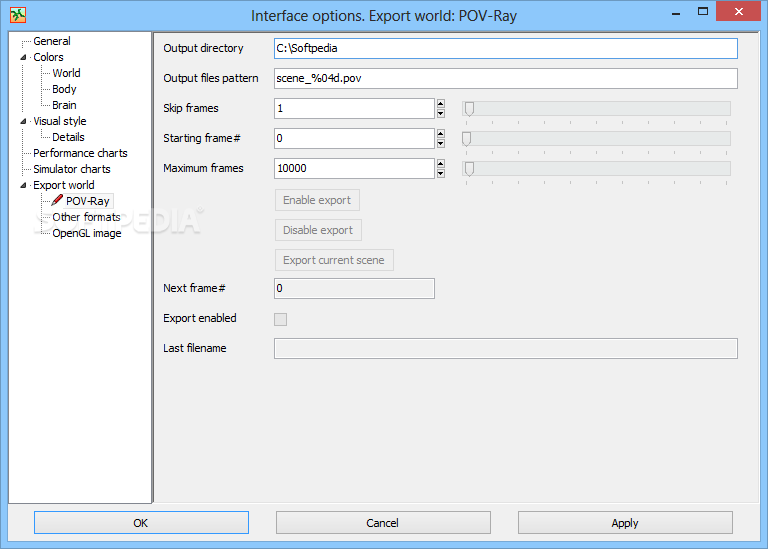
Task: Click the Apply button
Action: [x=625, y=523]
